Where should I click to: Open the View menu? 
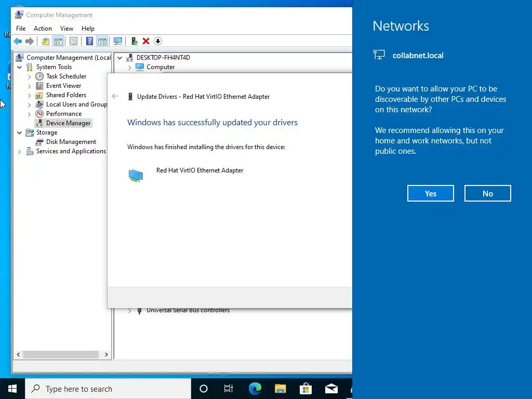point(66,29)
